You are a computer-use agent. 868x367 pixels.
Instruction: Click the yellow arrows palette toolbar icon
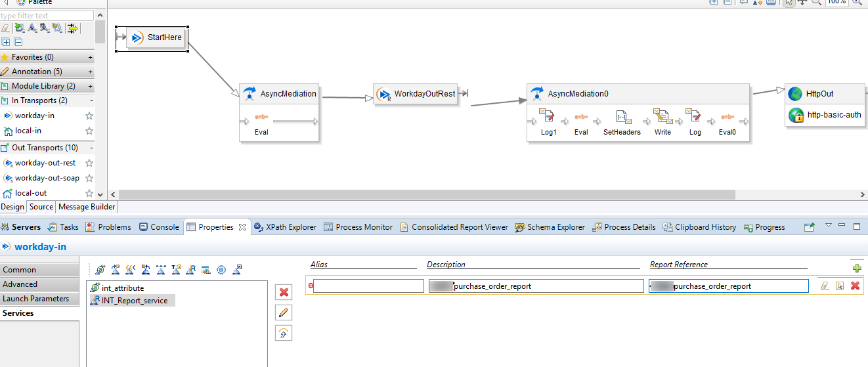(x=72, y=28)
